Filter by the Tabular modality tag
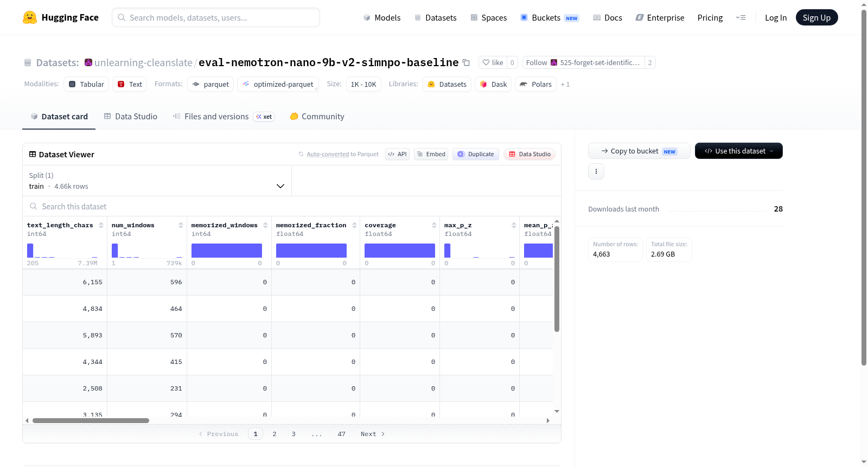 click(x=86, y=84)
